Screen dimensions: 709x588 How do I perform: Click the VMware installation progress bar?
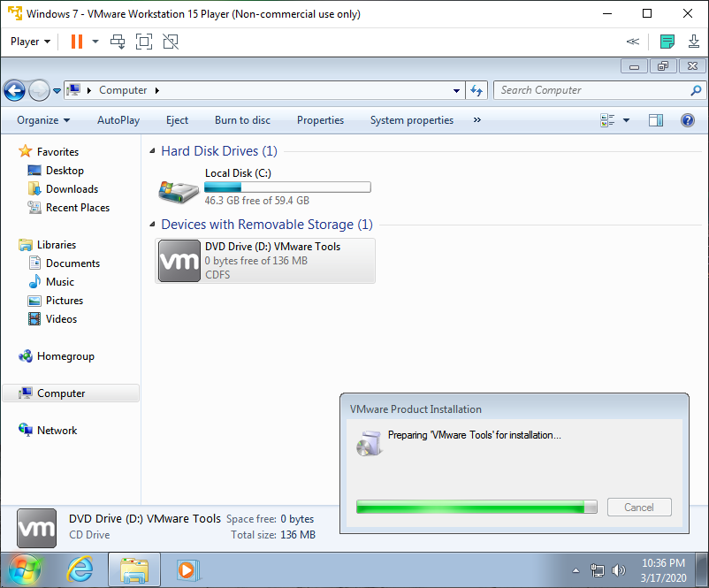476,507
